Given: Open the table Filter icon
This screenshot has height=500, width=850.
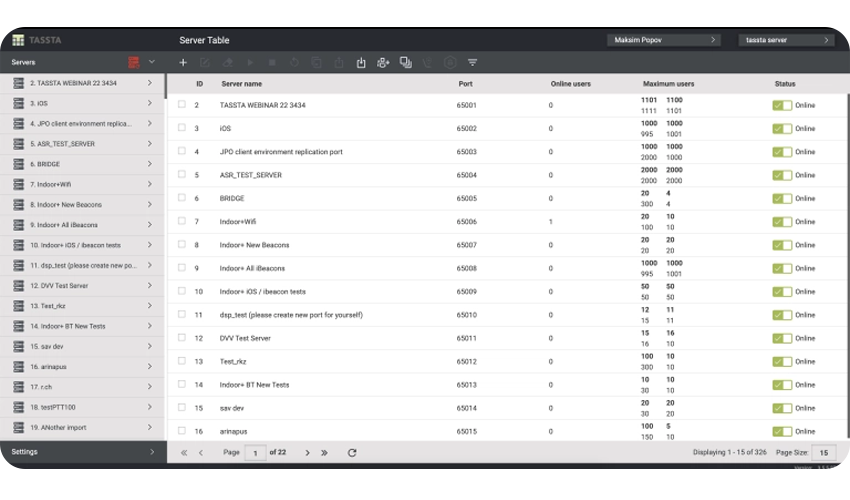Looking at the screenshot, I should pos(472,62).
